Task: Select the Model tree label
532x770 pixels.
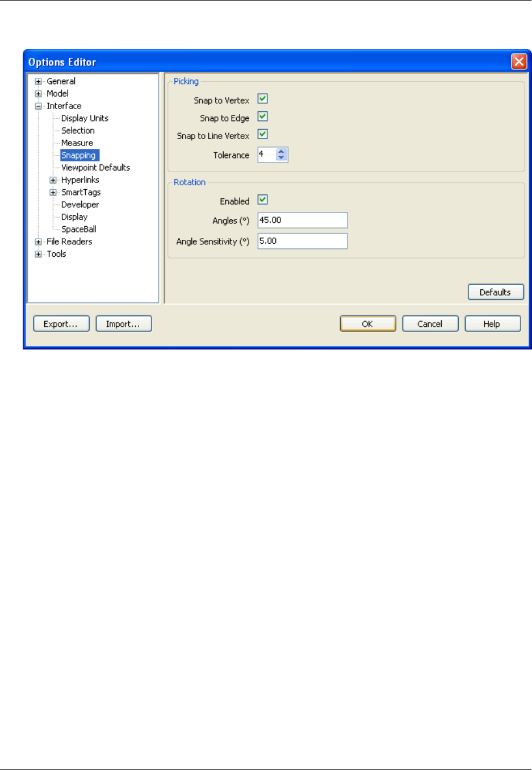Action: (x=57, y=94)
